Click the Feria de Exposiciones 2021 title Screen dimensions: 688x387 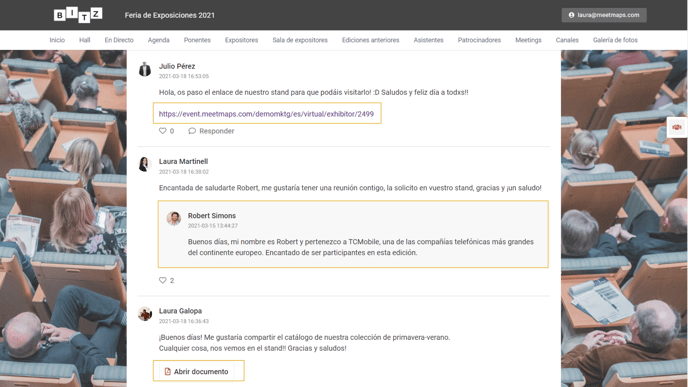click(x=170, y=15)
